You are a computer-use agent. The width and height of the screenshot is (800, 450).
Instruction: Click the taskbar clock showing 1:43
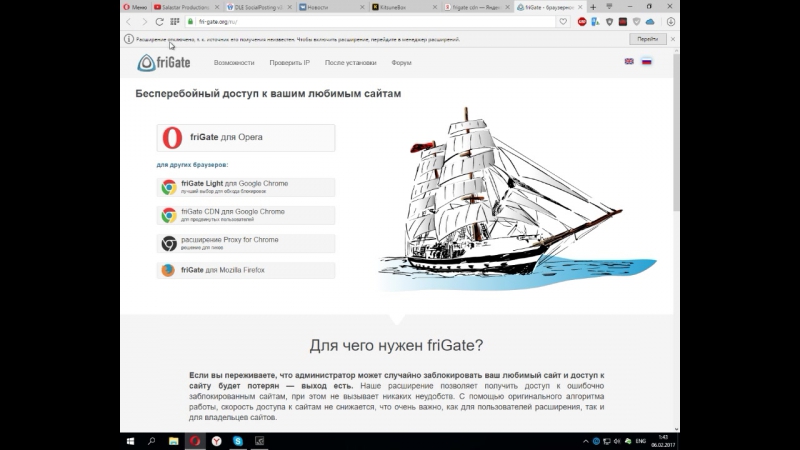point(663,441)
